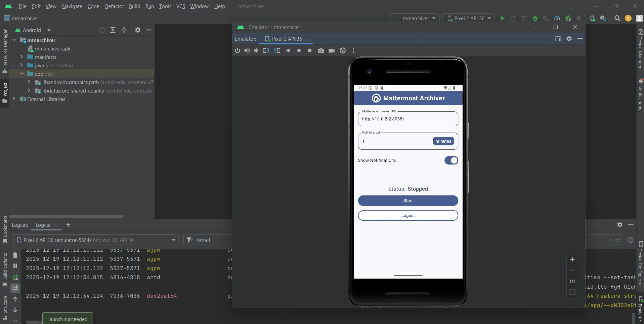Open emulator extended controls three-dot menu
This screenshot has height=324, width=644.
point(353,50)
